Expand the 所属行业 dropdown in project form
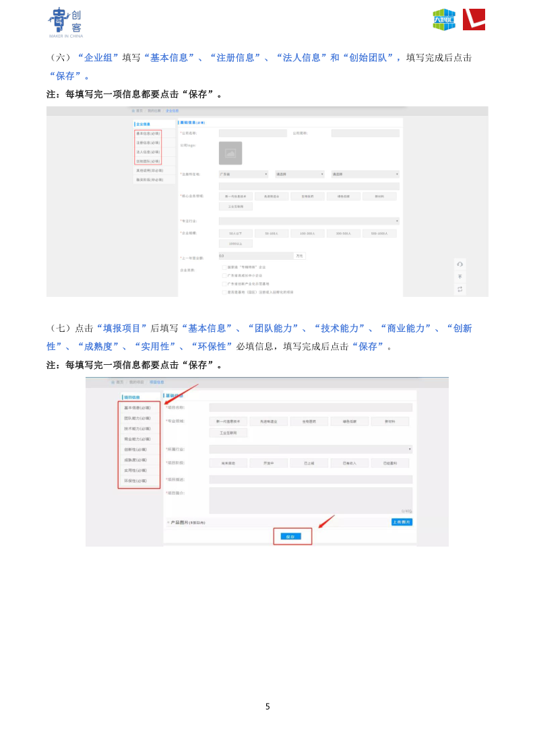The width and height of the screenshot is (535, 756). (x=310, y=449)
